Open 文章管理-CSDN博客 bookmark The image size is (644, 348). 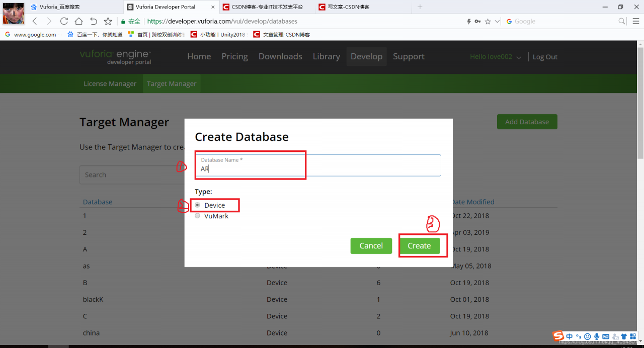tap(282, 35)
